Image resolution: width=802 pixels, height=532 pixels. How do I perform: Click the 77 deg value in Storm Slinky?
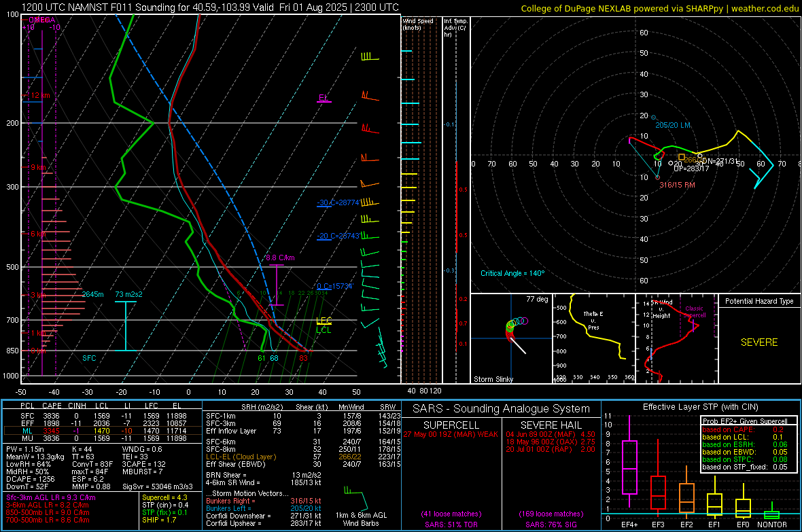point(537,299)
